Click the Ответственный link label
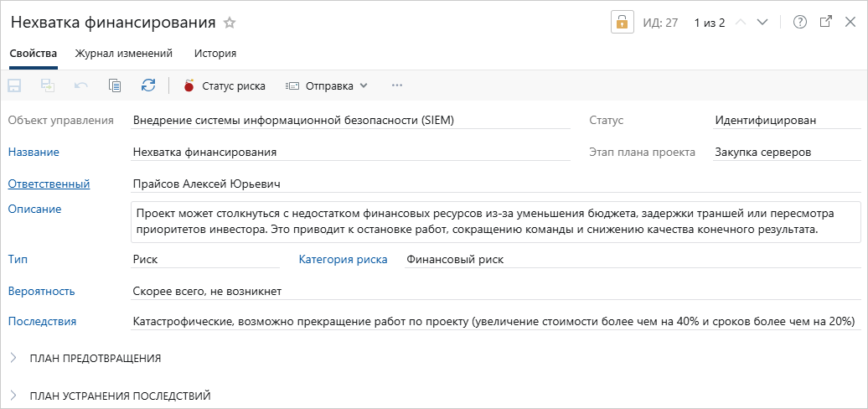The height and width of the screenshot is (409, 868). [49, 184]
